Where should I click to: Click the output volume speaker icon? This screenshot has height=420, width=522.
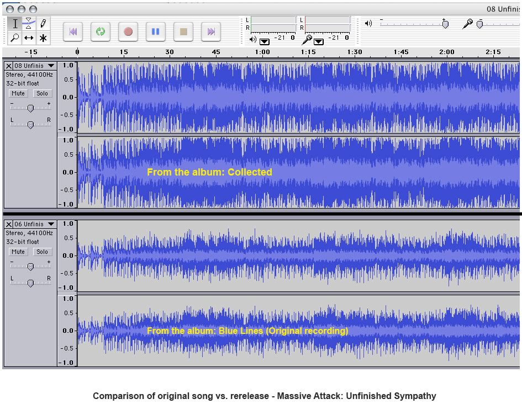click(368, 23)
